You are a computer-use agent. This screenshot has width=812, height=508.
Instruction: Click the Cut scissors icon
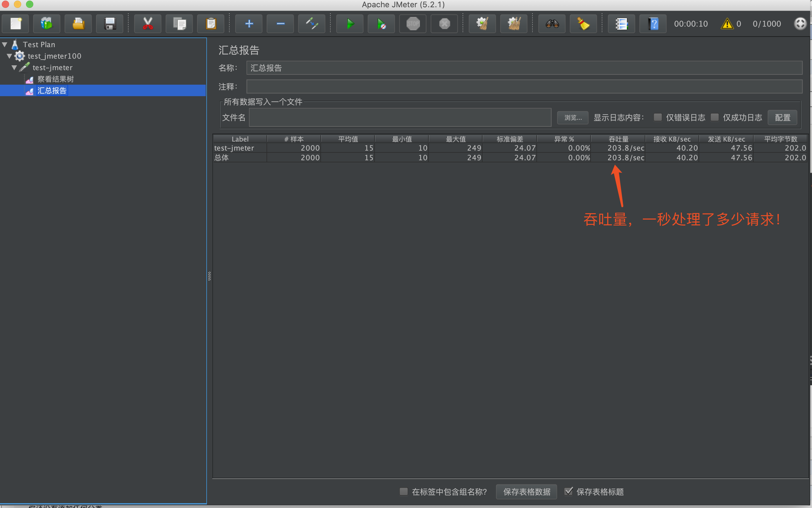pyautogui.click(x=148, y=24)
